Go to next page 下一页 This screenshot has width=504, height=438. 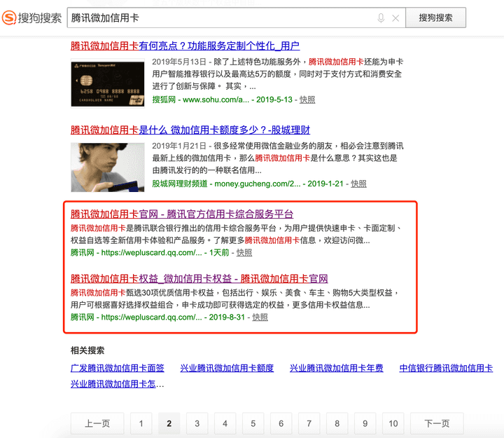pos(437,423)
